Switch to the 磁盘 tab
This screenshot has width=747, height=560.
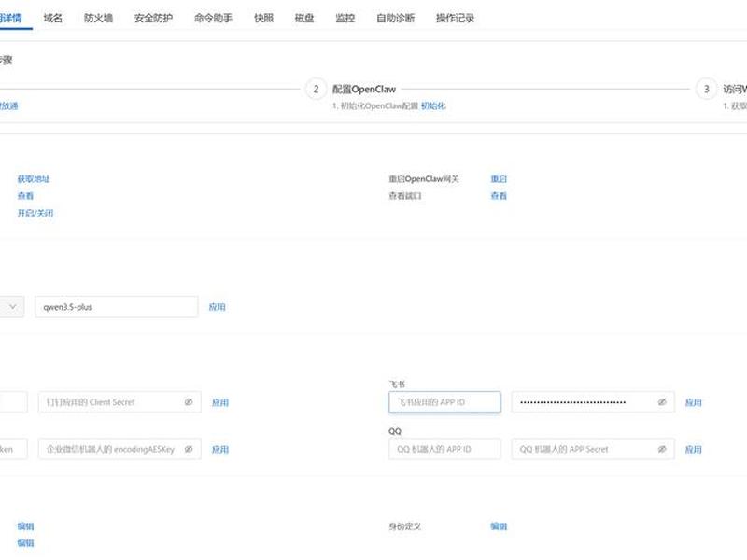pos(304,18)
